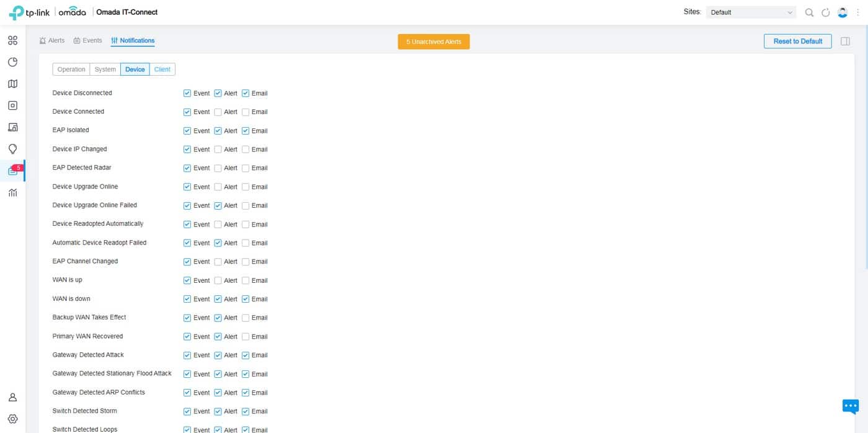868x433 pixels.
Task: Enable Alert for Device Connected
Action: tap(218, 112)
